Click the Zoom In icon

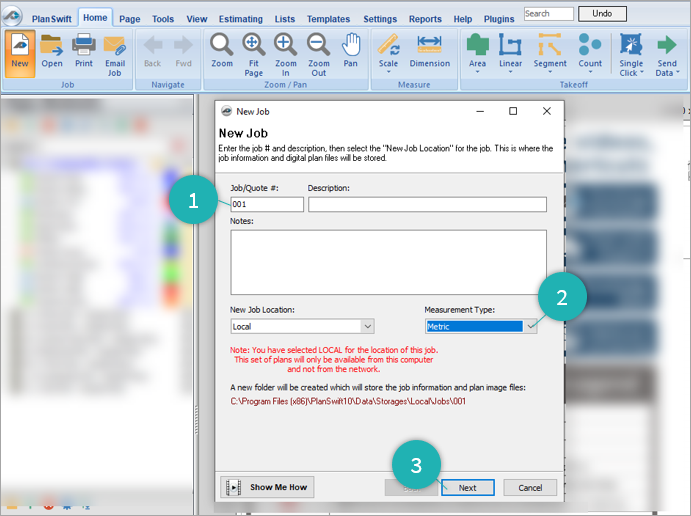pyautogui.click(x=286, y=55)
